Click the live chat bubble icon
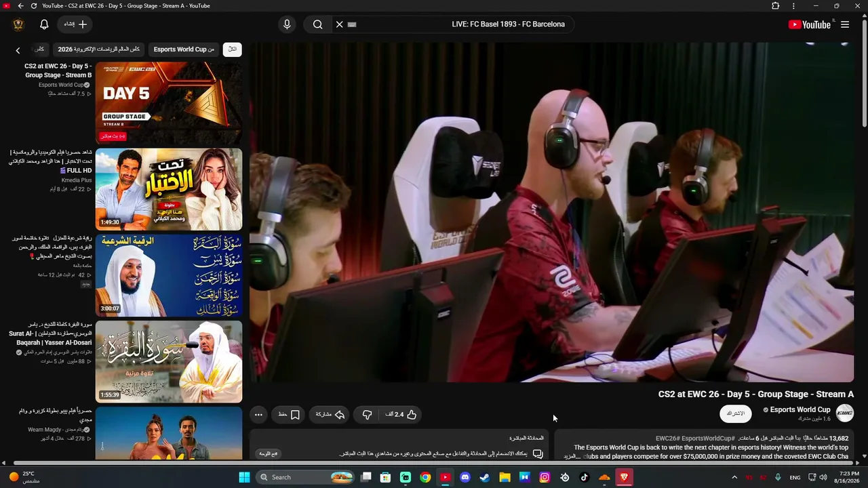This screenshot has width=868, height=488. (x=538, y=454)
